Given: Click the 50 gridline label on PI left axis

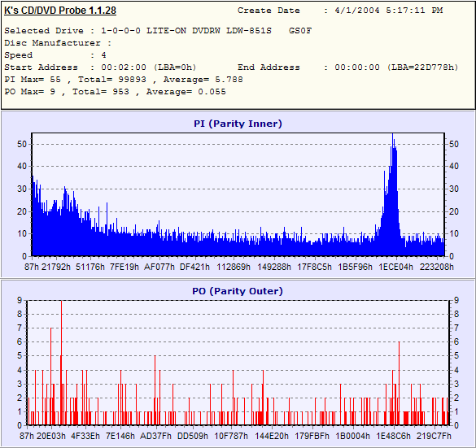Looking at the screenshot, I should click(22, 144).
